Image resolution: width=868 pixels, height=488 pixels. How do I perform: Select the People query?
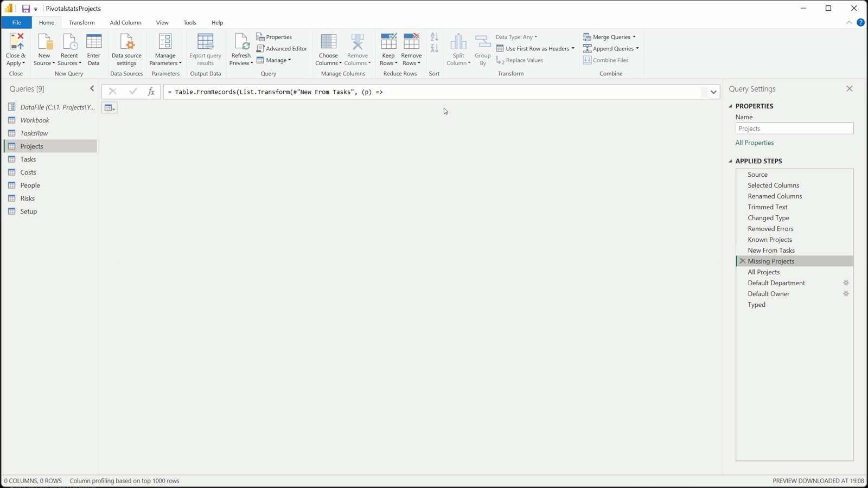pos(50,185)
